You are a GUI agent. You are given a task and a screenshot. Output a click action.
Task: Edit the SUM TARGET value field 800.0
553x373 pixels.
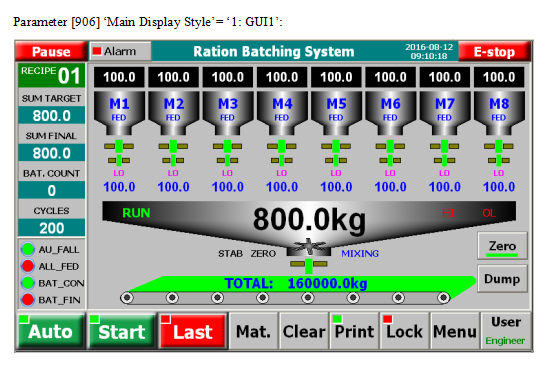point(51,116)
